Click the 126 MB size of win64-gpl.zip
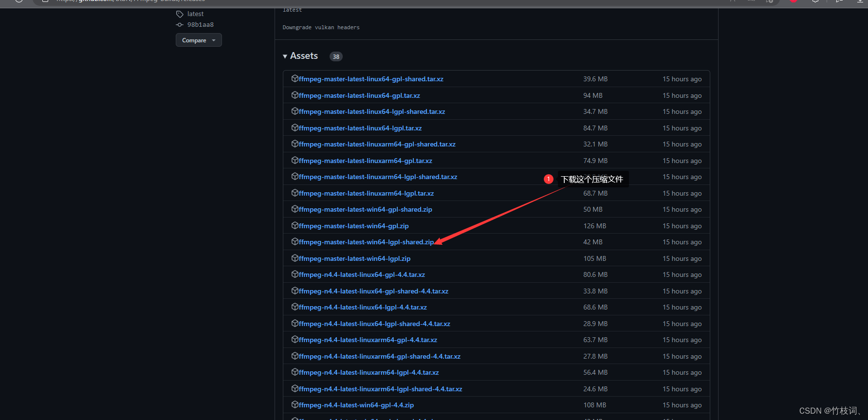The width and height of the screenshot is (868, 420). pyautogui.click(x=595, y=226)
